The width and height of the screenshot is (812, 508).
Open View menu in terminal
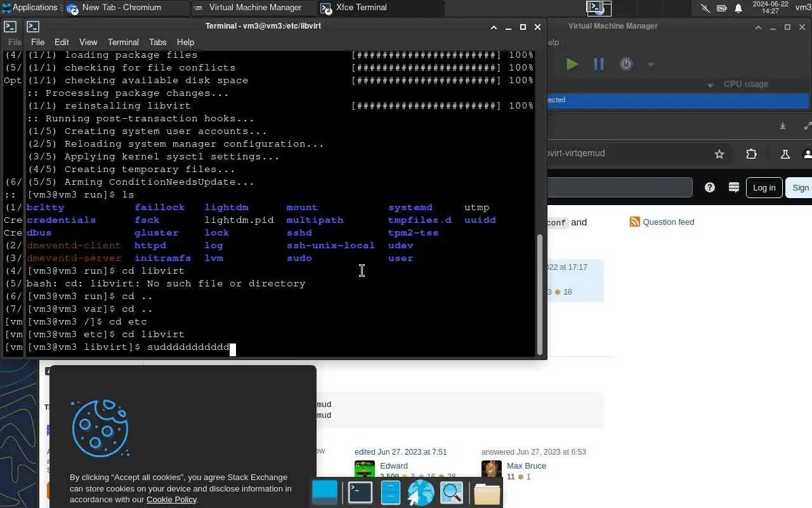click(x=88, y=42)
